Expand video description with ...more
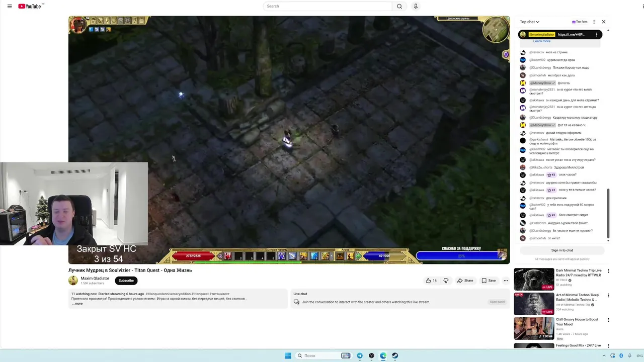The height and width of the screenshot is (362, 644). pyautogui.click(x=77, y=304)
